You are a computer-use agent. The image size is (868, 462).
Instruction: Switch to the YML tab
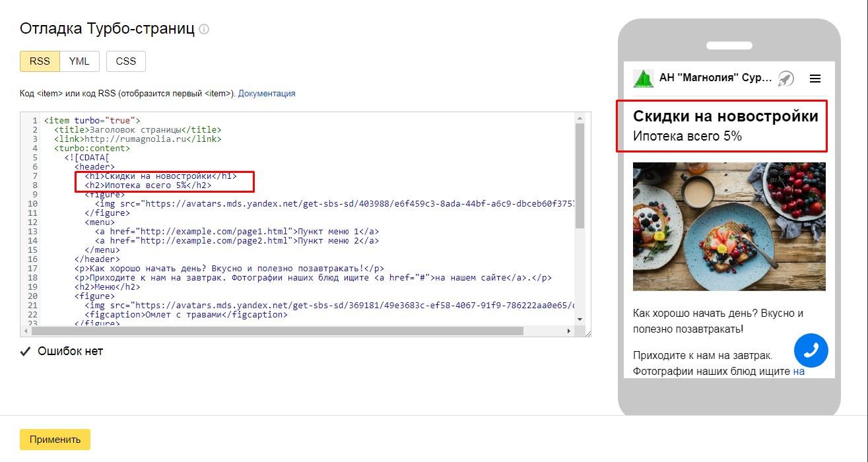click(x=79, y=61)
